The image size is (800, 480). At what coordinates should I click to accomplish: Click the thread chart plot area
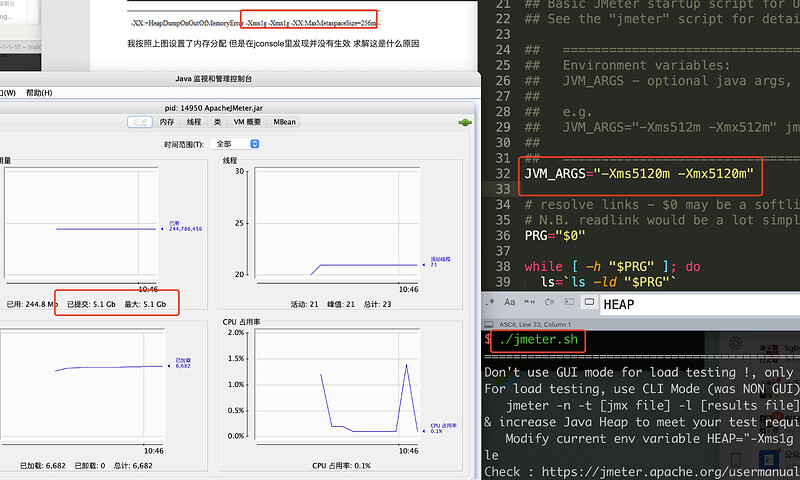point(337,224)
